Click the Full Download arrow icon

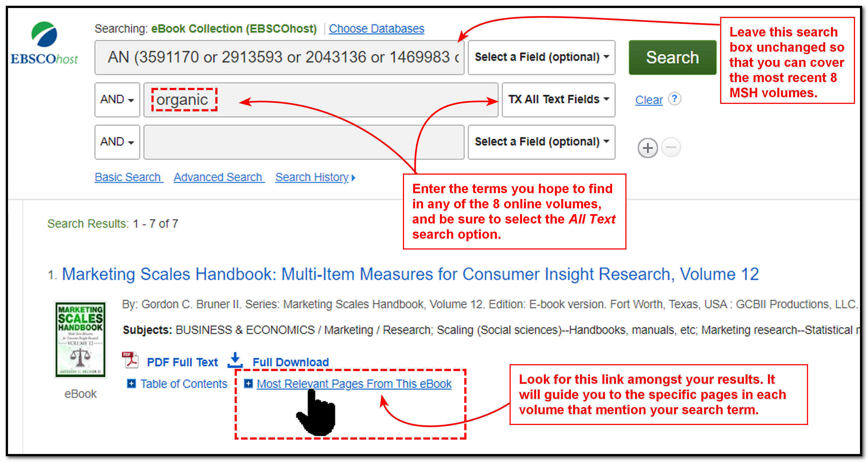pos(235,360)
